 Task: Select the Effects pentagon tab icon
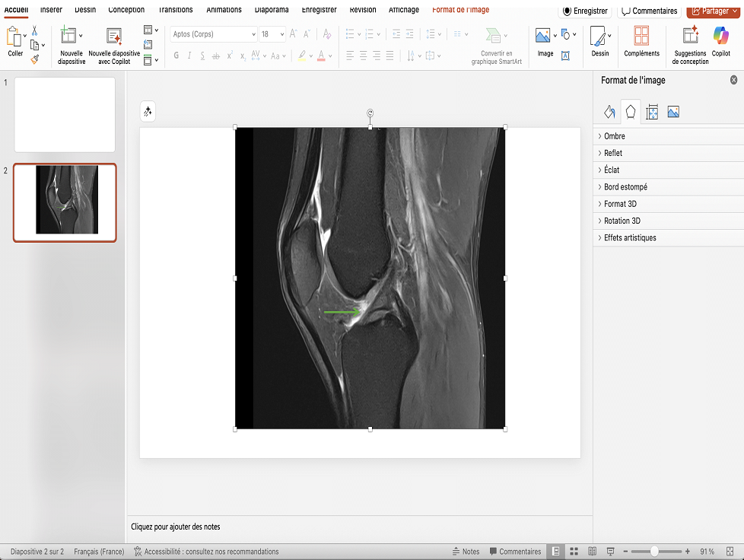631,112
